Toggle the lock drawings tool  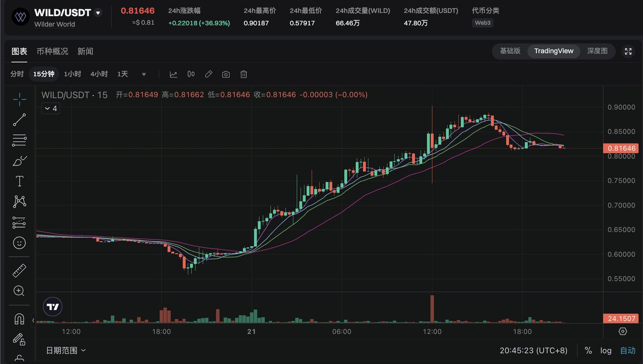pos(19,339)
